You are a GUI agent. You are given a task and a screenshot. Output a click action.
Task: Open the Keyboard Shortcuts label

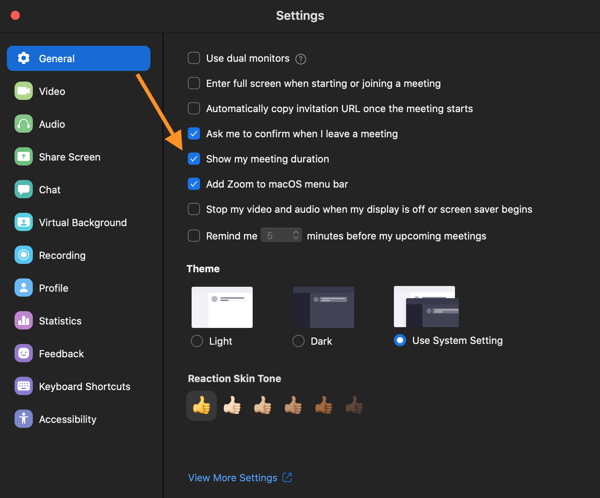coord(85,387)
